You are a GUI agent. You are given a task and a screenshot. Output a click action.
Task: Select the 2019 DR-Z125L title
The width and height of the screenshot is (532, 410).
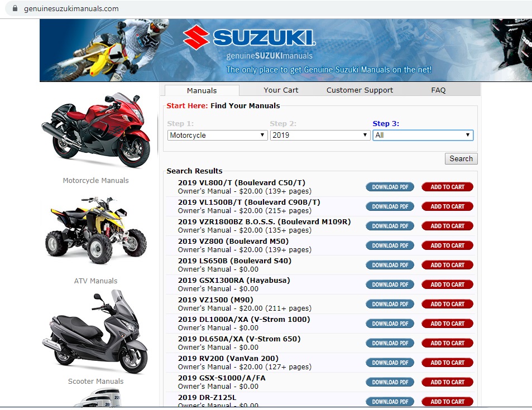pyautogui.click(x=207, y=397)
